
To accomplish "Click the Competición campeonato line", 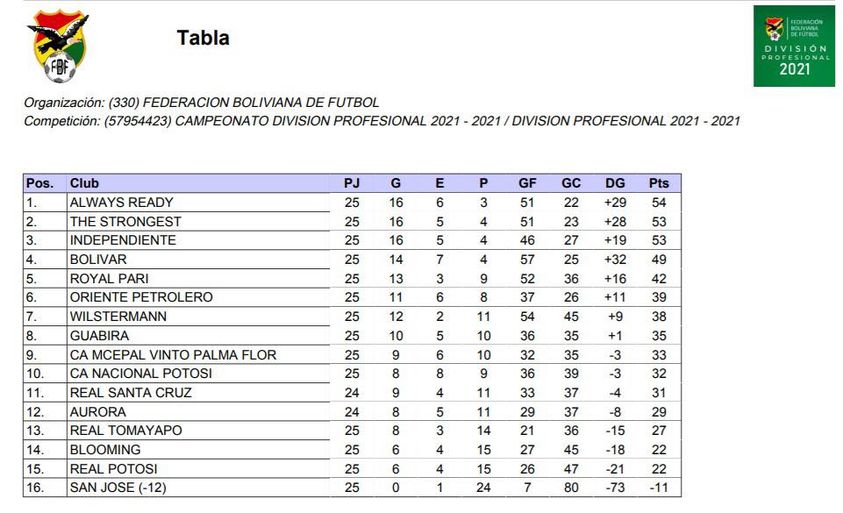I will (381, 121).
